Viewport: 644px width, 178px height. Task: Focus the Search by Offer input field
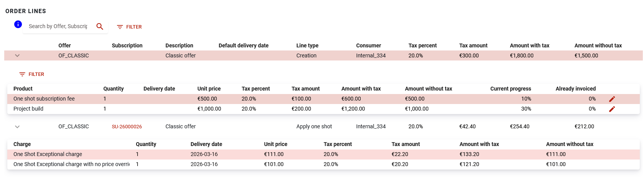pyautogui.click(x=58, y=26)
